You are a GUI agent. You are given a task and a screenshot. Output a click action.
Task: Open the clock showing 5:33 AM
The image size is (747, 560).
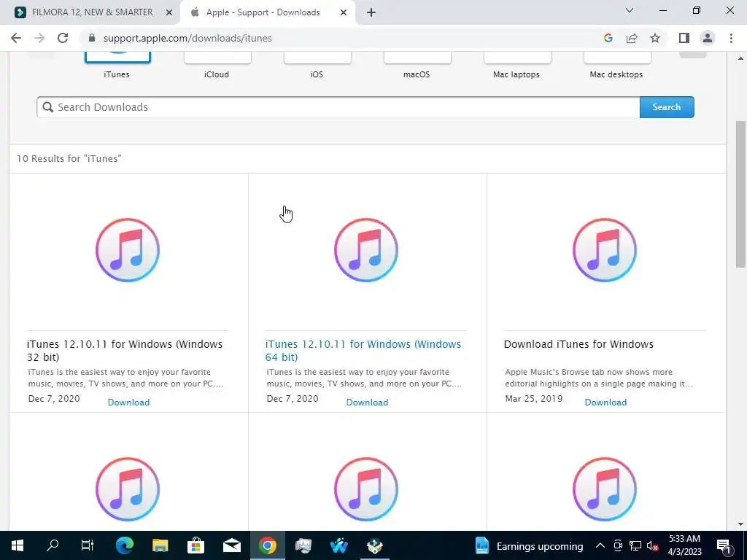point(684,545)
